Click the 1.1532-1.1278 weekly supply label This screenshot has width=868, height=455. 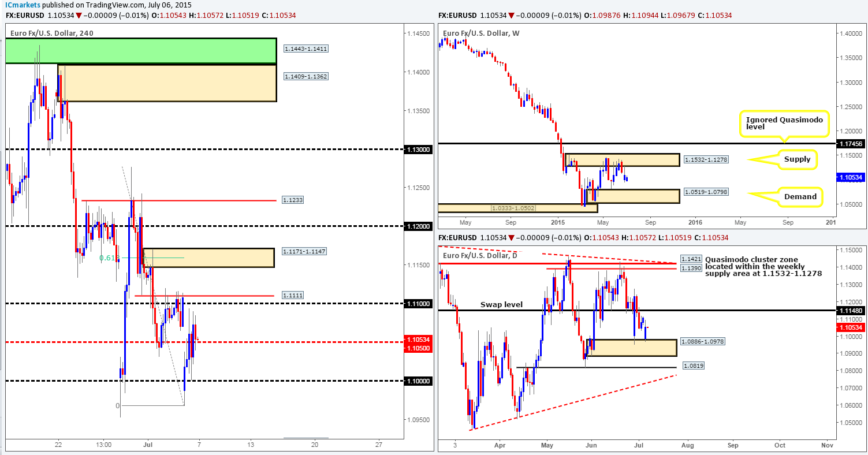[x=705, y=159]
